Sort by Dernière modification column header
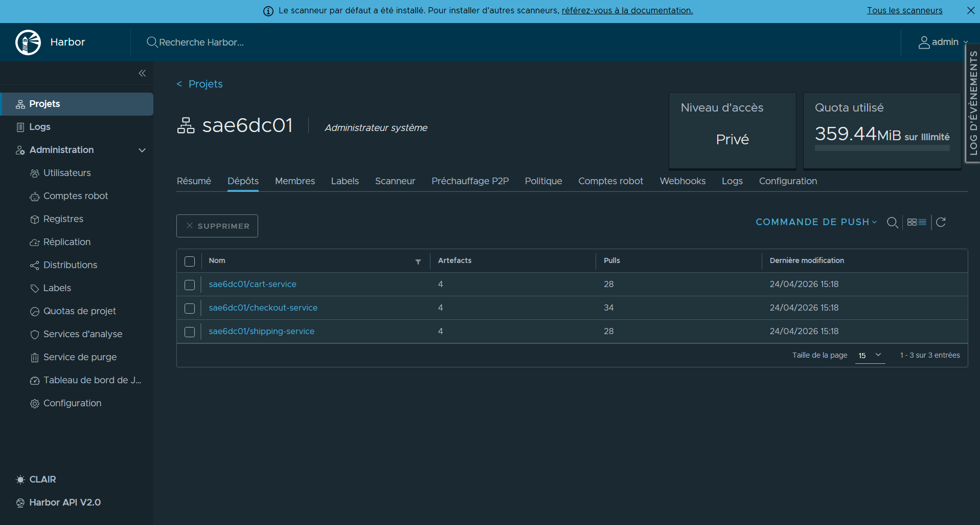The image size is (980, 525). point(807,260)
